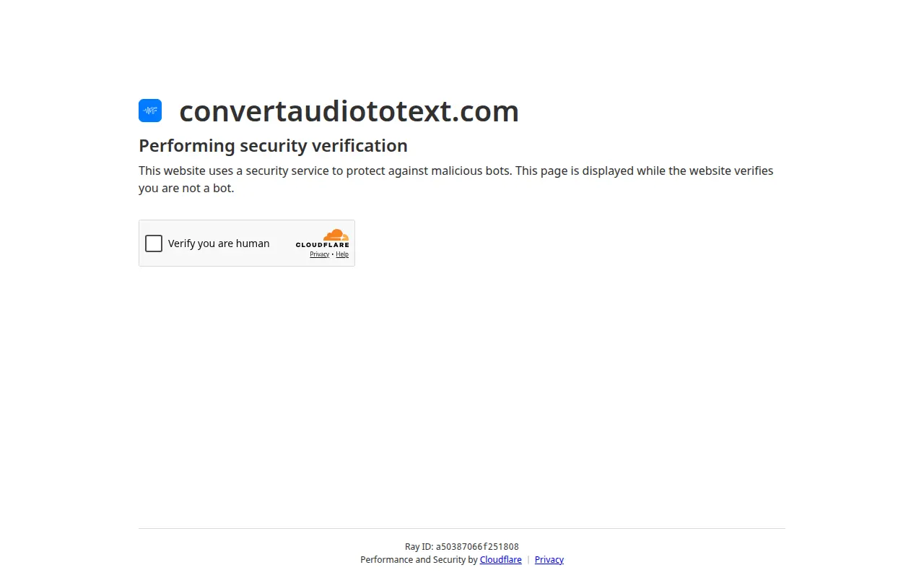Open the footer Privacy link
The image size is (924, 578).
coord(549,560)
